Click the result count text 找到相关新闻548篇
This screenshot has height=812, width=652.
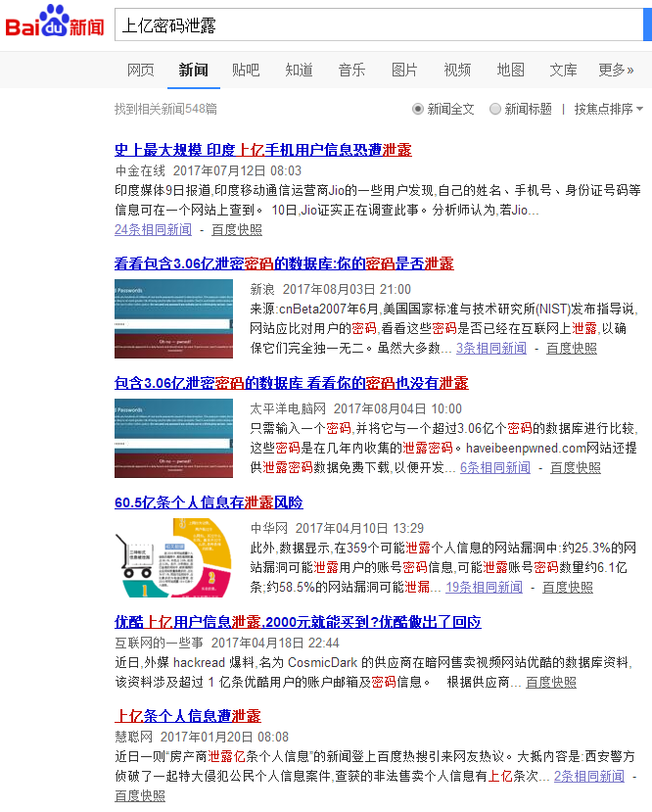[165, 110]
